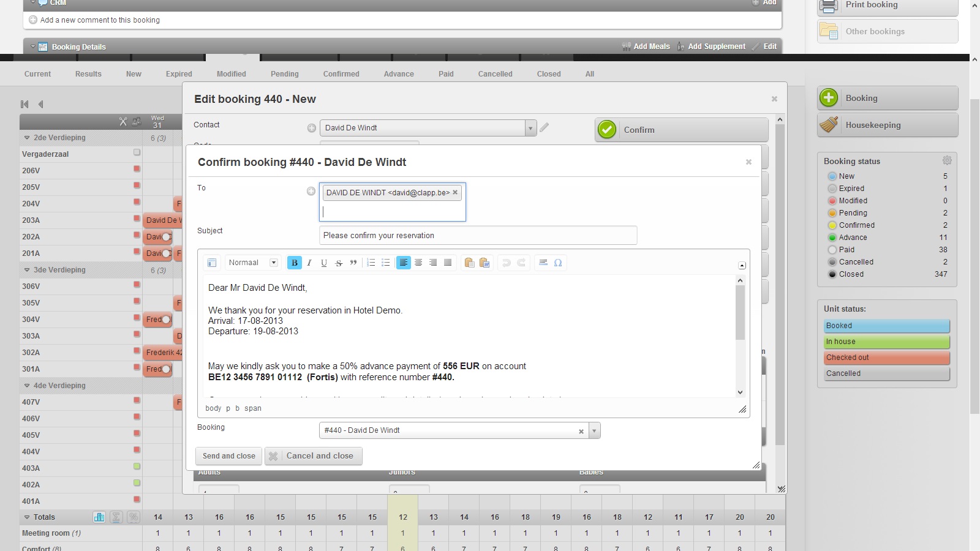Open the chart icon in the Totals row
The height and width of the screenshot is (551, 980).
coord(99,517)
